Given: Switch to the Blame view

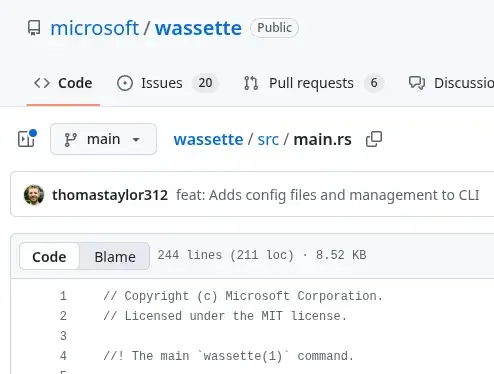Looking at the screenshot, I should click(115, 257).
